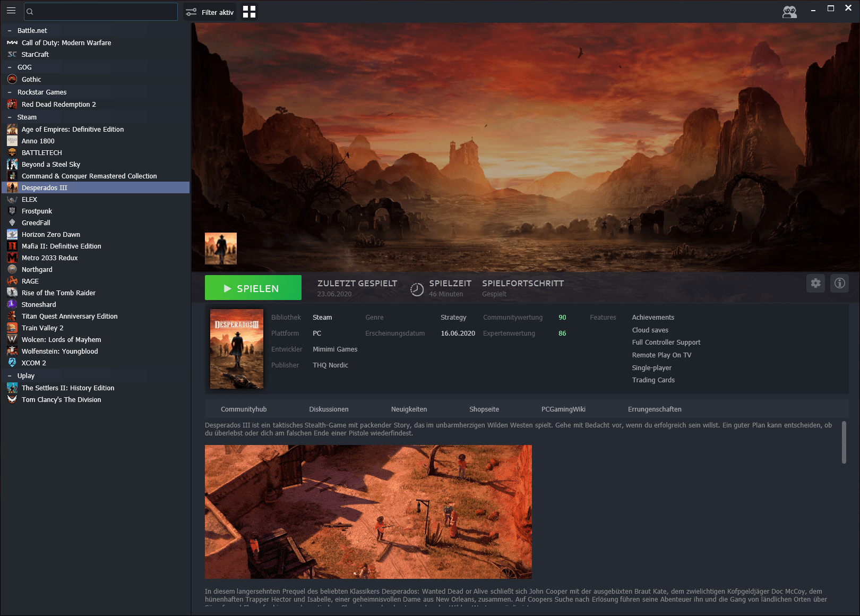Start game with SPIELEN button
The width and height of the screenshot is (860, 616).
click(253, 288)
